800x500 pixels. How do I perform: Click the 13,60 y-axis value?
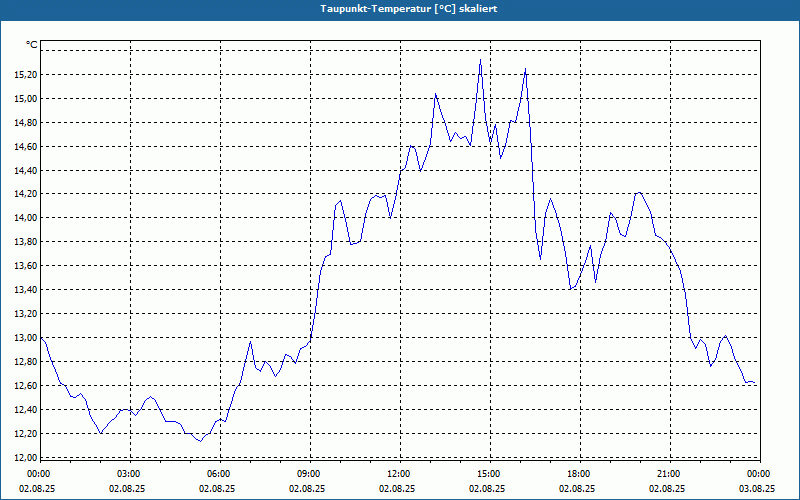[26, 266]
